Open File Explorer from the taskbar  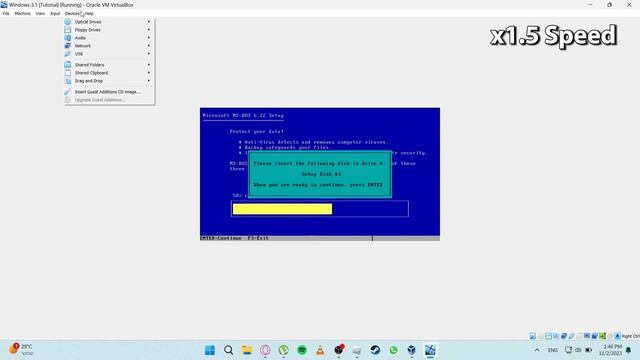point(247,350)
